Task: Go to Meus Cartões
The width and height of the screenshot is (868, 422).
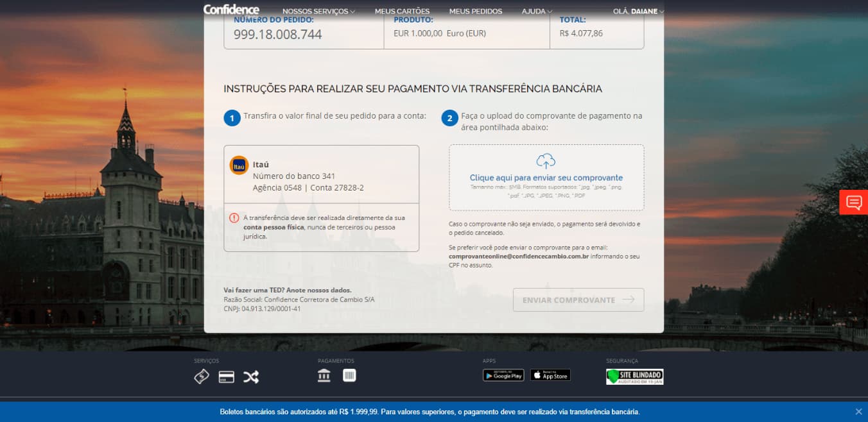Action: pyautogui.click(x=402, y=11)
